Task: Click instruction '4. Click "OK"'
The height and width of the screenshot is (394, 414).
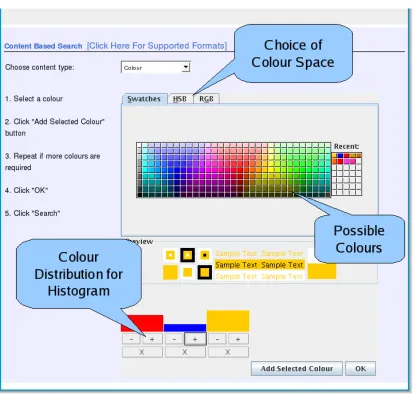Action: coord(27,190)
